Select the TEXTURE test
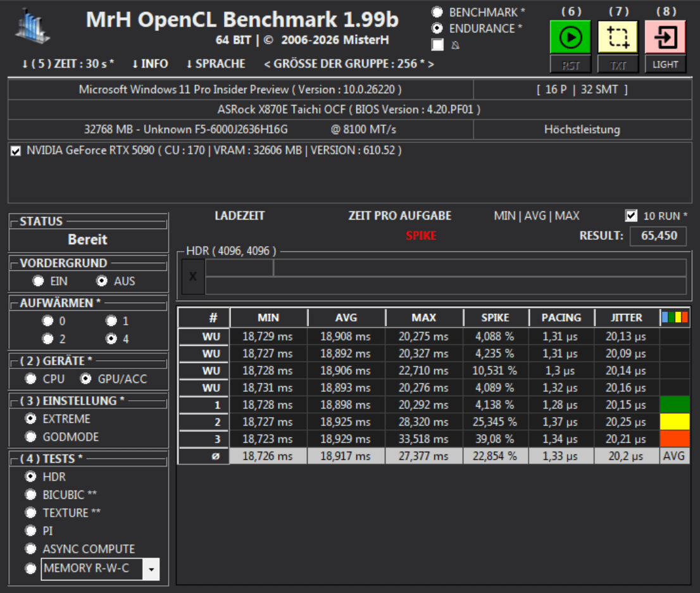The width and height of the screenshot is (700, 593). [x=31, y=513]
